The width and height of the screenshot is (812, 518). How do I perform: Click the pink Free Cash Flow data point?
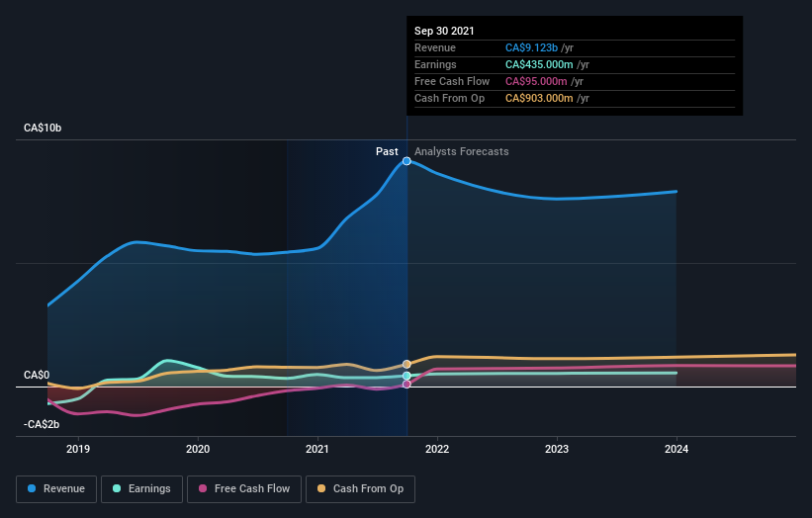tap(406, 384)
